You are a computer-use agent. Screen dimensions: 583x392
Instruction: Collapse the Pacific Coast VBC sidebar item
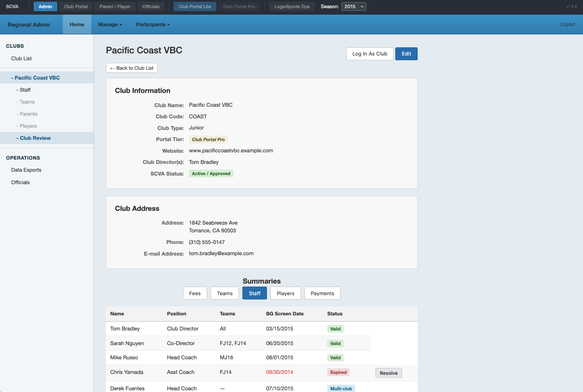(x=47, y=78)
